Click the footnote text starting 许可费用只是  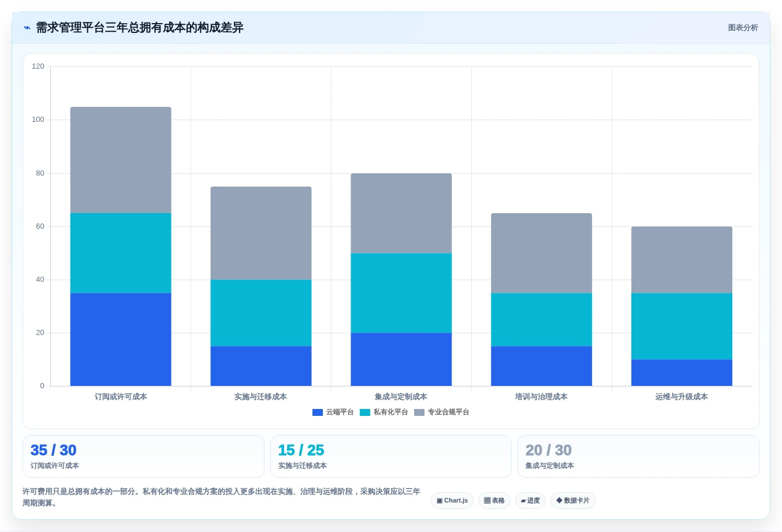pyautogui.click(x=222, y=497)
